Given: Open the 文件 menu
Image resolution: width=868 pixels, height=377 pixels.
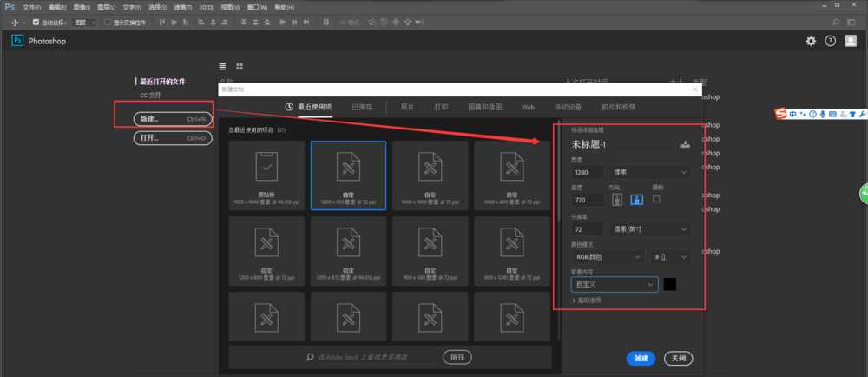Looking at the screenshot, I should coord(31,7).
